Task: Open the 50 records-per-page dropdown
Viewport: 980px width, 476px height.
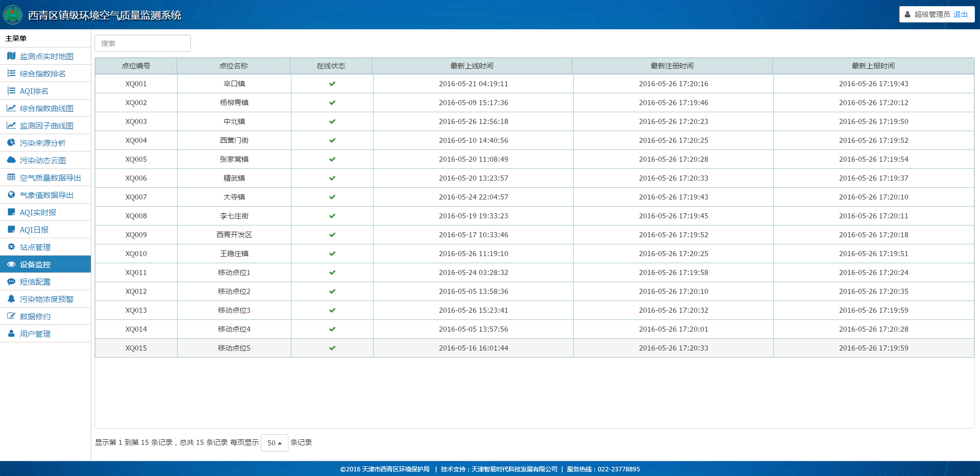Action: tap(274, 443)
